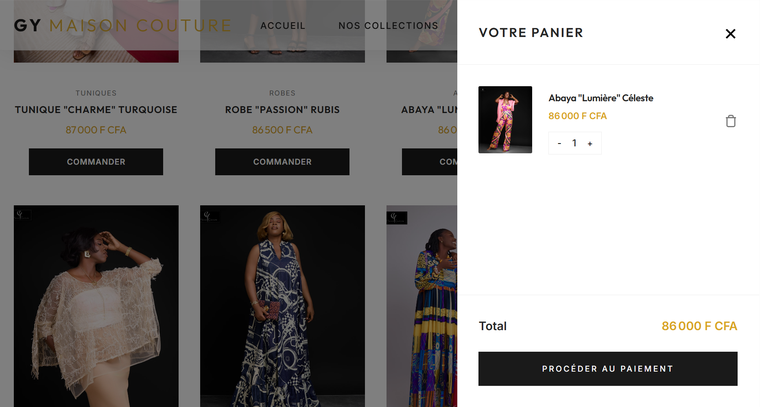The height and width of the screenshot is (407, 760).
Task: Select the Tuniques category label
Action: [96, 93]
